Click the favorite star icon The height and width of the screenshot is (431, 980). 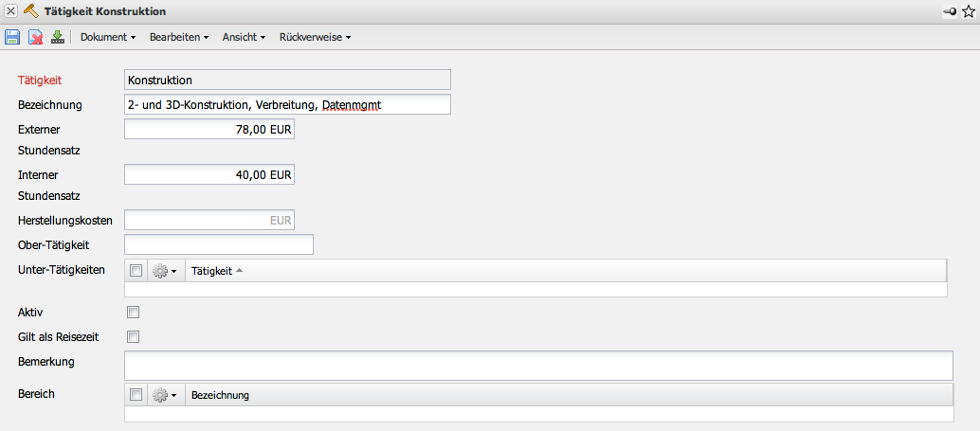(968, 11)
